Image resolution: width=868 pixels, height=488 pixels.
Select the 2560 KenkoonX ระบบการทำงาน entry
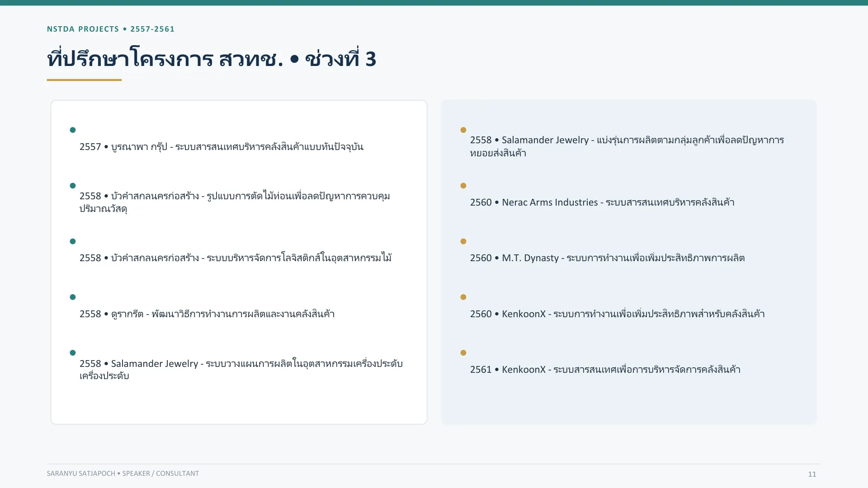point(618,314)
